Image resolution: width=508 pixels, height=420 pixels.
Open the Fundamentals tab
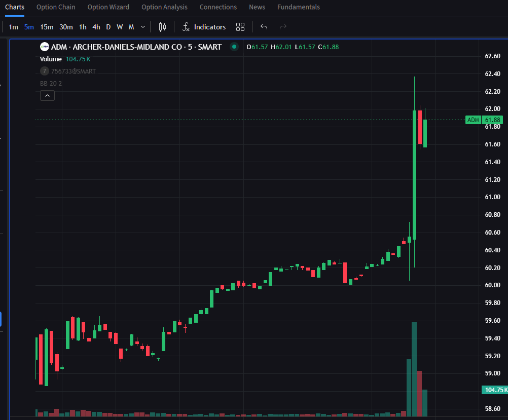point(298,7)
